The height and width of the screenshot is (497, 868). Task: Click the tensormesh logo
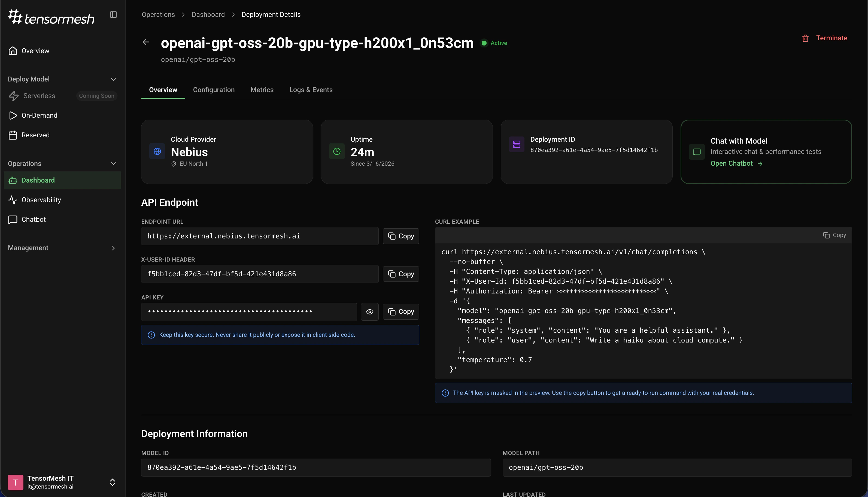click(51, 17)
